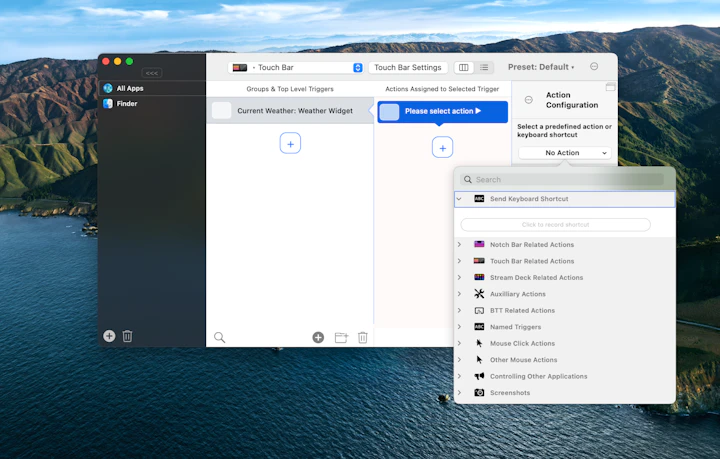Click the Please select action row

pyautogui.click(x=443, y=112)
